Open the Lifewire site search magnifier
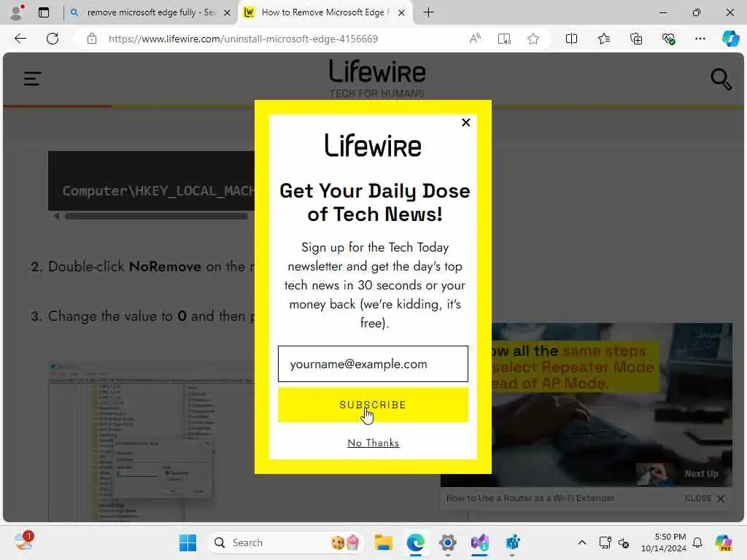 tap(721, 79)
